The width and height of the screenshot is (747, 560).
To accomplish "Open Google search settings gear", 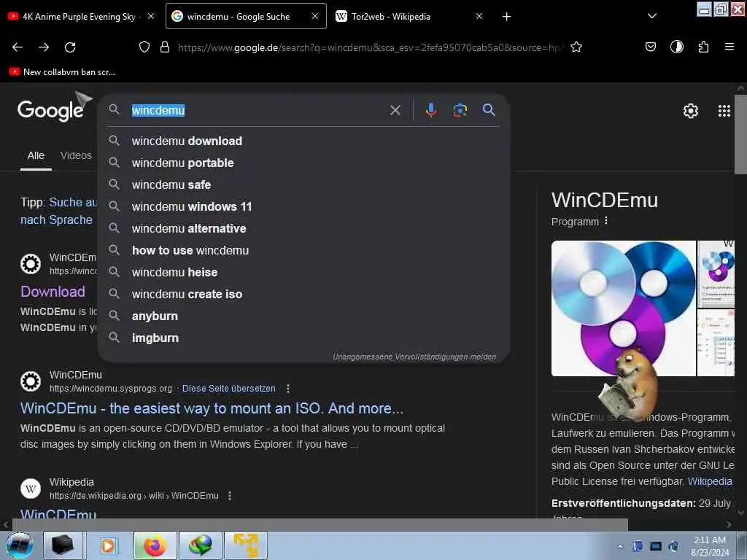I will pyautogui.click(x=691, y=111).
